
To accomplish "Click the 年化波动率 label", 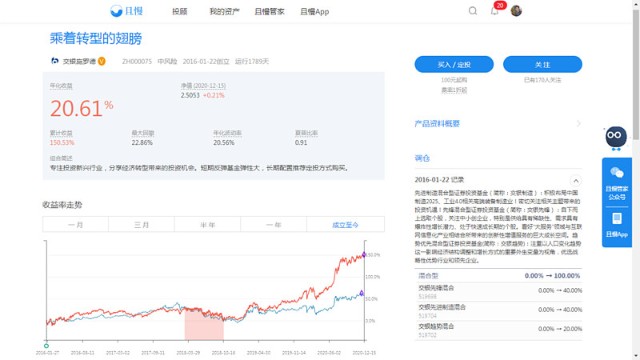I will (227, 133).
